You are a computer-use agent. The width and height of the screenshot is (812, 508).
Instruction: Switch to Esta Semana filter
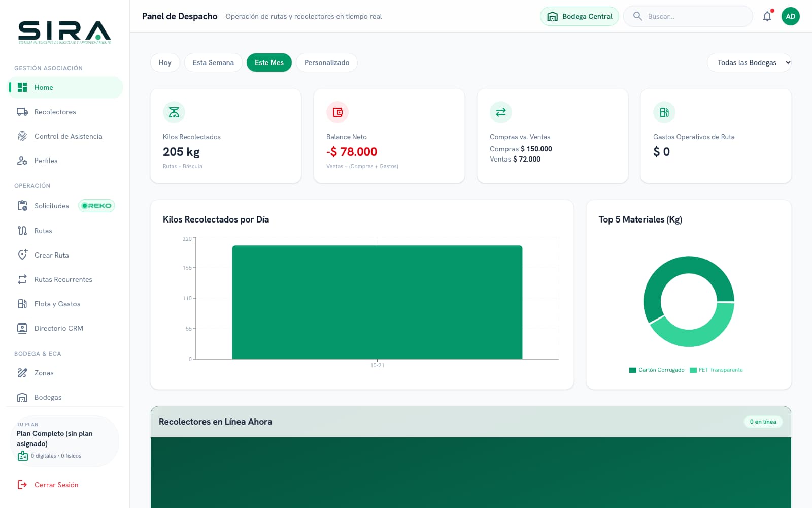pyautogui.click(x=213, y=62)
